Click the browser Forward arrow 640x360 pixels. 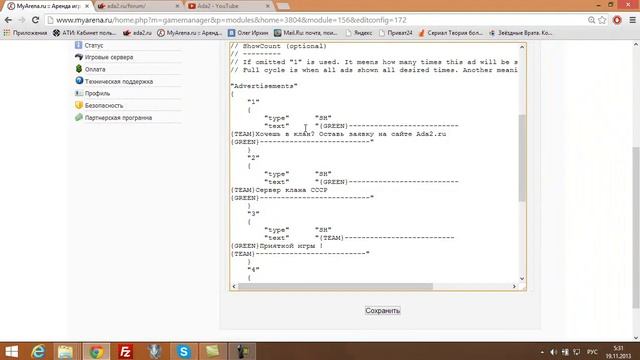coord(22,20)
